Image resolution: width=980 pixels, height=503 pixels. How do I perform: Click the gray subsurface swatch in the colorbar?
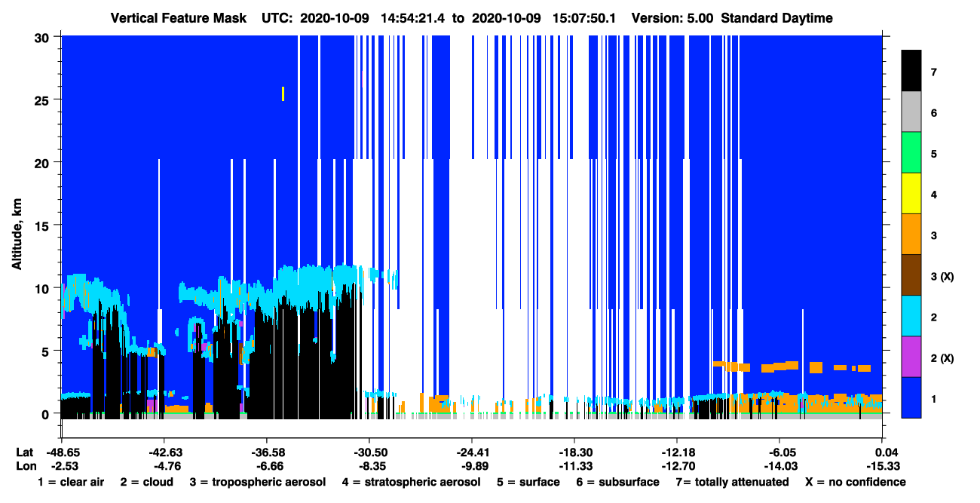tap(911, 112)
